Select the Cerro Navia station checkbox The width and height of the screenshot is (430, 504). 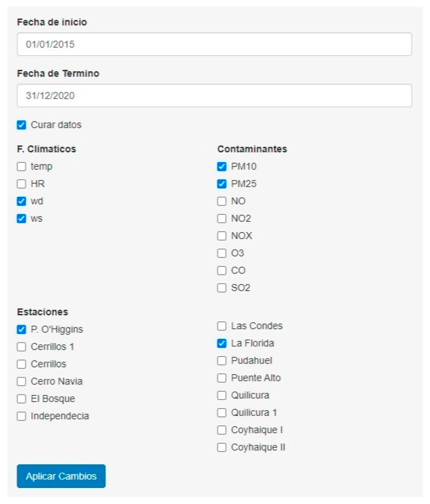pyautogui.click(x=21, y=382)
